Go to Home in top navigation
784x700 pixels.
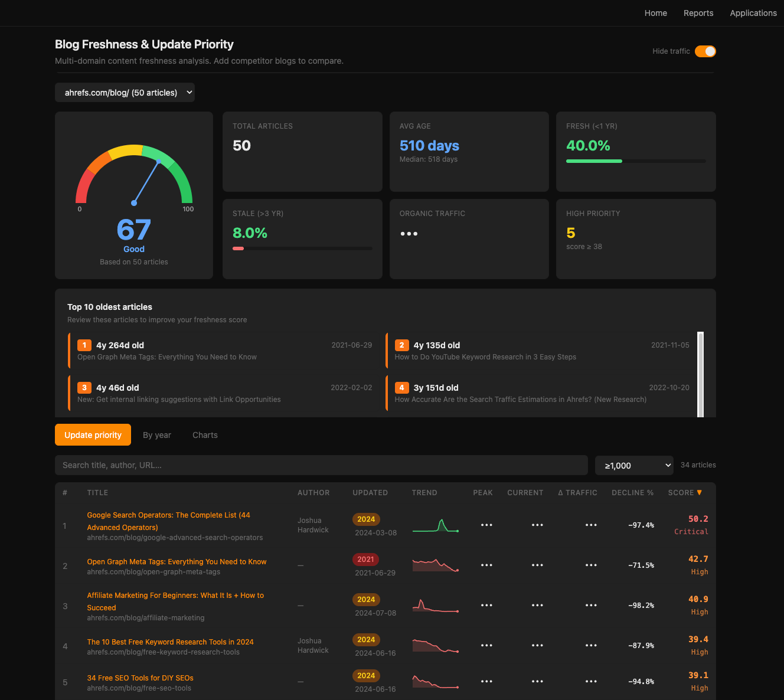(655, 13)
